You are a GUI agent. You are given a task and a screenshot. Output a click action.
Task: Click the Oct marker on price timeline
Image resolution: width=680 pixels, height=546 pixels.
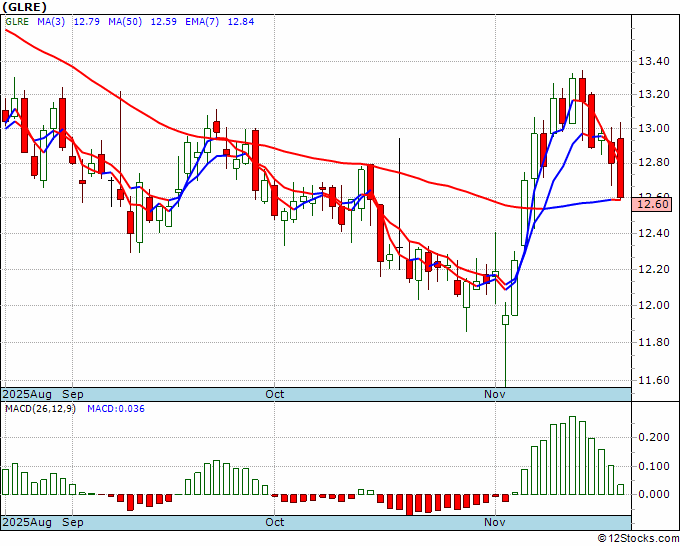[x=275, y=394]
